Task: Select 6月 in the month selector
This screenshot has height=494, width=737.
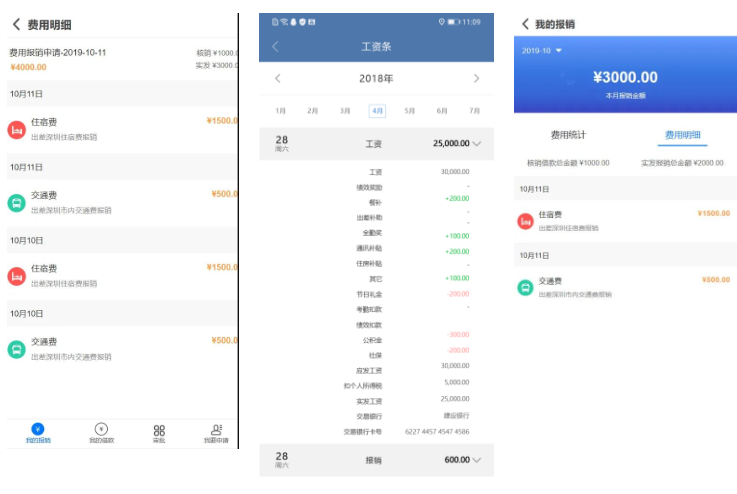Action: click(442, 111)
